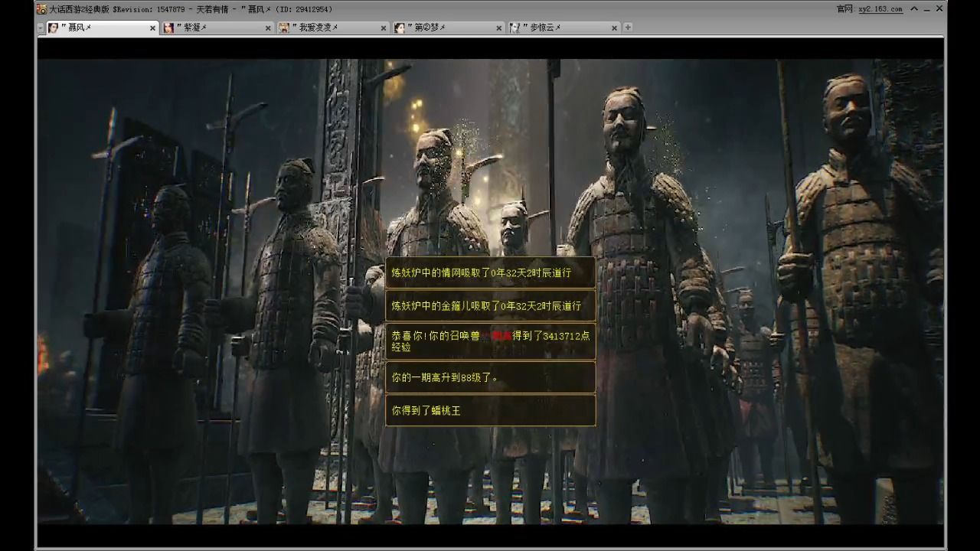Close the 第②梦 tab
This screenshot has width=980, height=551.
[499, 28]
